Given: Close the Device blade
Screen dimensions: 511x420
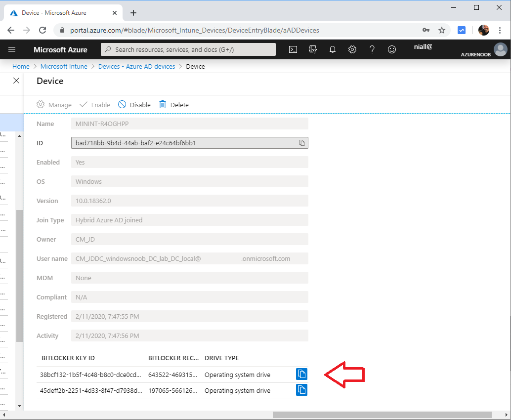Looking at the screenshot, I should (16, 81).
